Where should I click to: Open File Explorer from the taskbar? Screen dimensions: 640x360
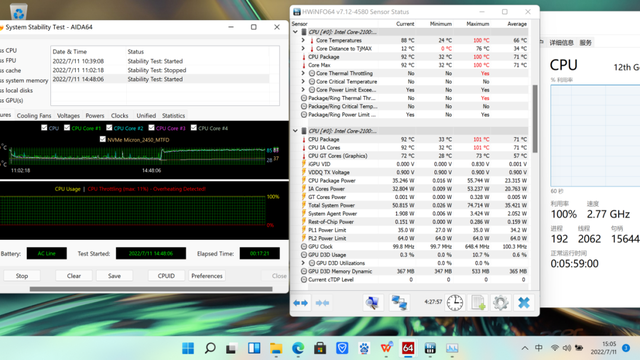tap(276, 348)
